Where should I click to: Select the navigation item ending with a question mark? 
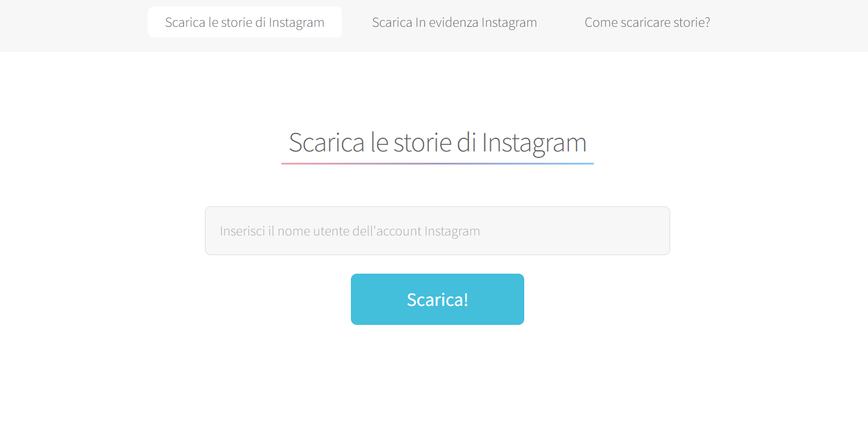647,22
